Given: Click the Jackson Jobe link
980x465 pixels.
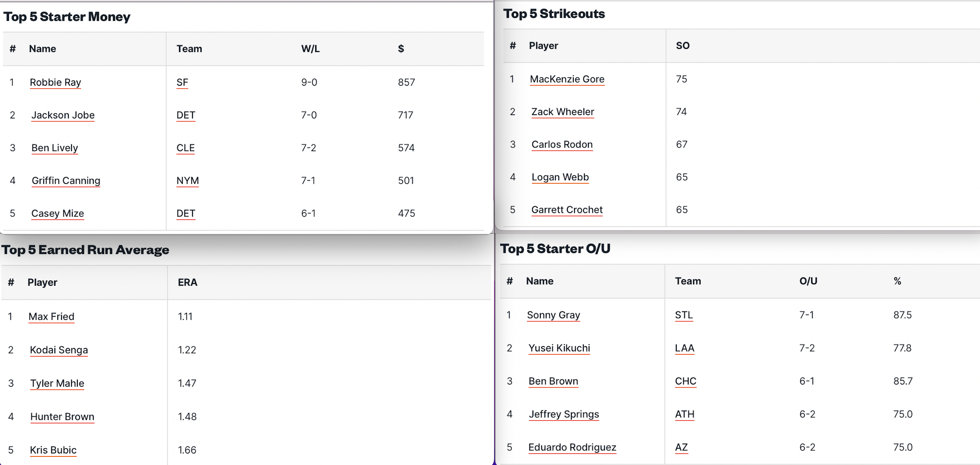Looking at the screenshot, I should 63,115.
